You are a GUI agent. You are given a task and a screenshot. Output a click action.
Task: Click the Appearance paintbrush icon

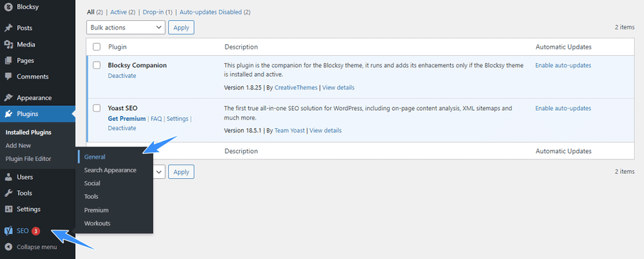pos(8,98)
